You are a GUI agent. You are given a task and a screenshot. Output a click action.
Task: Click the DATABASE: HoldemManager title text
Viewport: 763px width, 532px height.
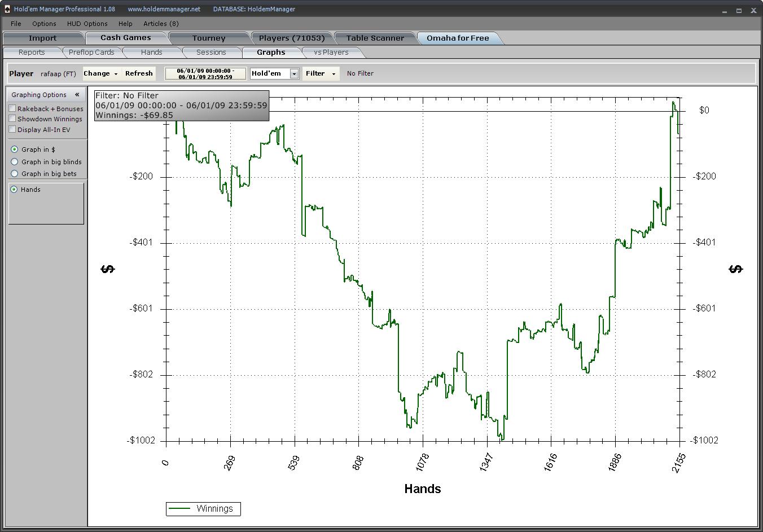pos(254,9)
